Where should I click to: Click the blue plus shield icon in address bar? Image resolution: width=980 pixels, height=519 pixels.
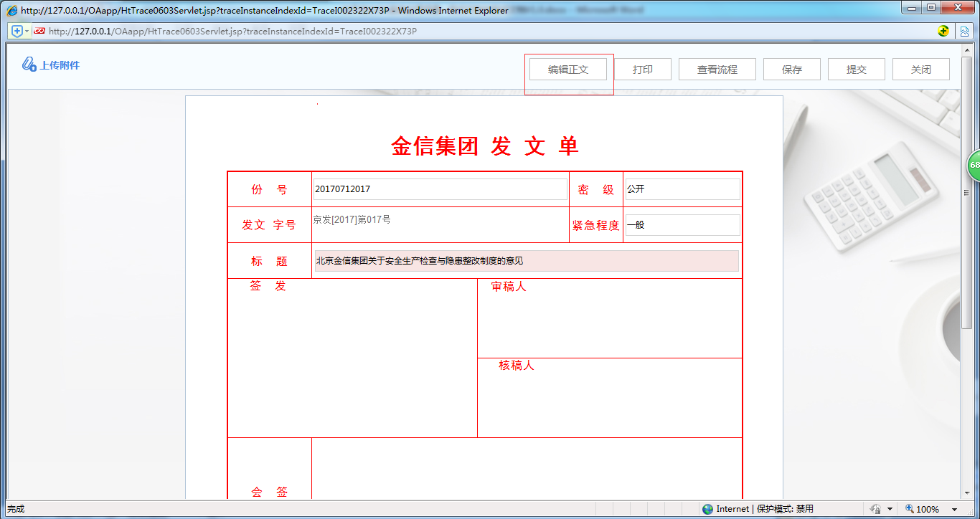click(x=17, y=31)
